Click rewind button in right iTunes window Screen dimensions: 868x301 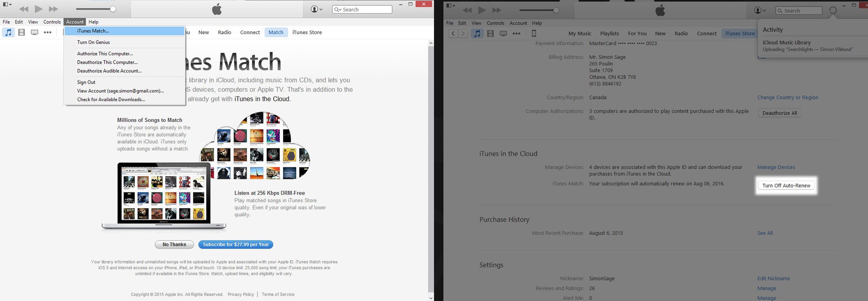(x=467, y=10)
